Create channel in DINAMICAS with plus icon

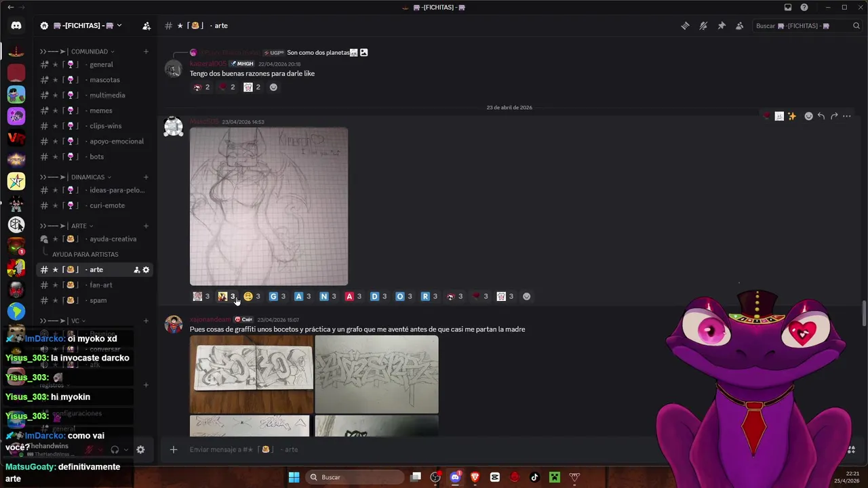[x=146, y=177]
